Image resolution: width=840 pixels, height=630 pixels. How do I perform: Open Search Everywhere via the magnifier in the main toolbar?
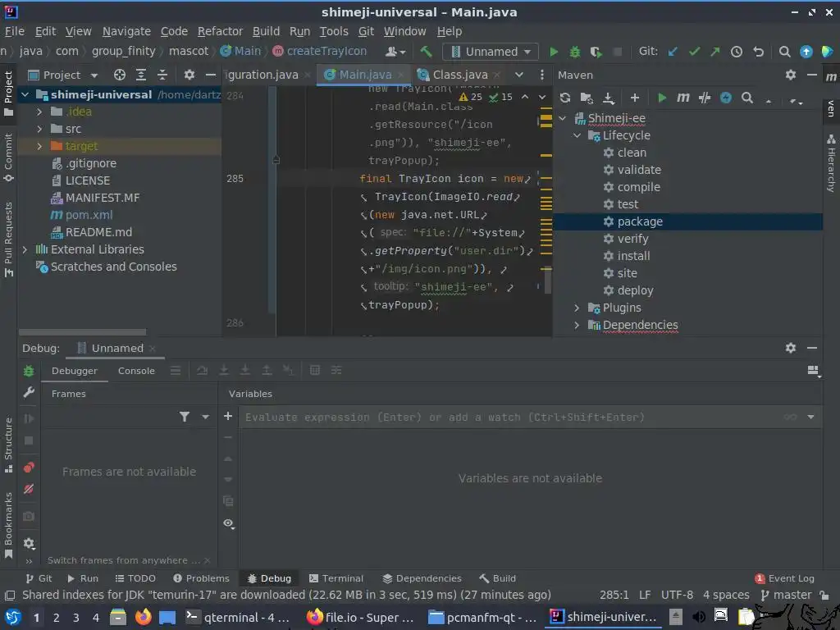784,52
